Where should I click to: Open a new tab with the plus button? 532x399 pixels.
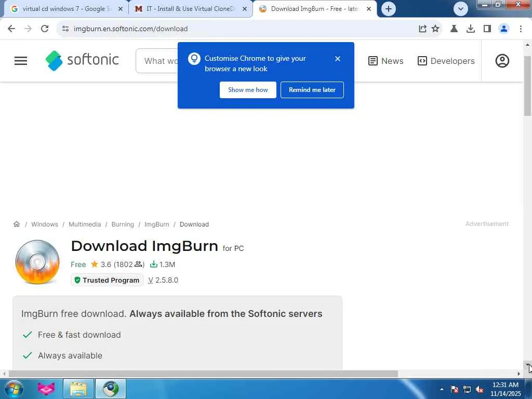389,9
